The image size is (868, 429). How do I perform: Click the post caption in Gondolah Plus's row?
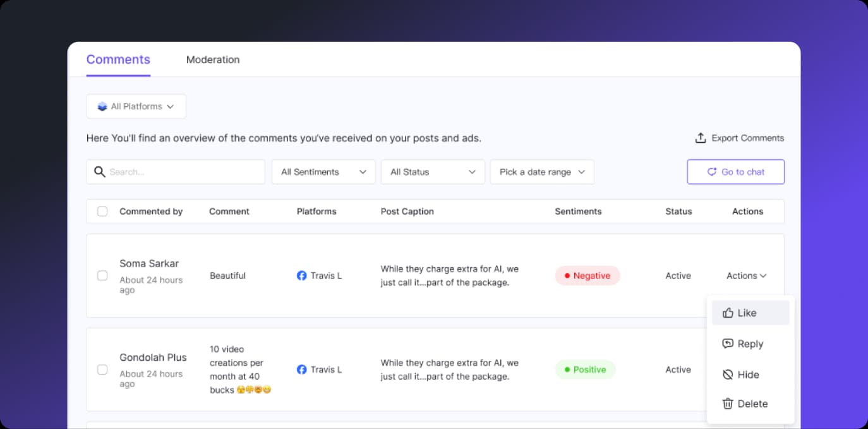(450, 370)
